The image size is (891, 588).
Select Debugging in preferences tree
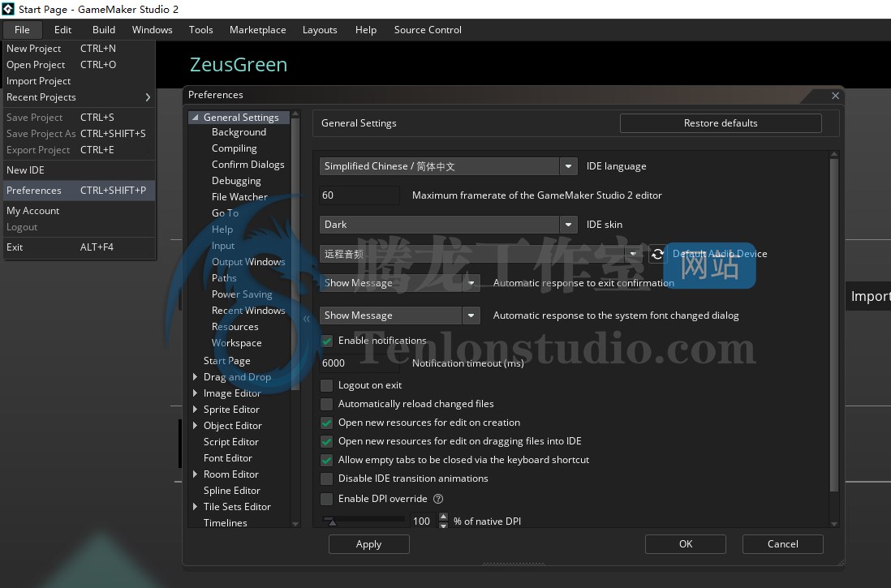tap(236, 181)
